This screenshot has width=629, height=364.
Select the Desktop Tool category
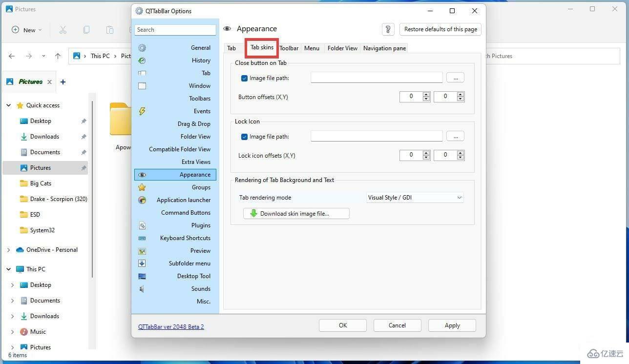click(175, 276)
